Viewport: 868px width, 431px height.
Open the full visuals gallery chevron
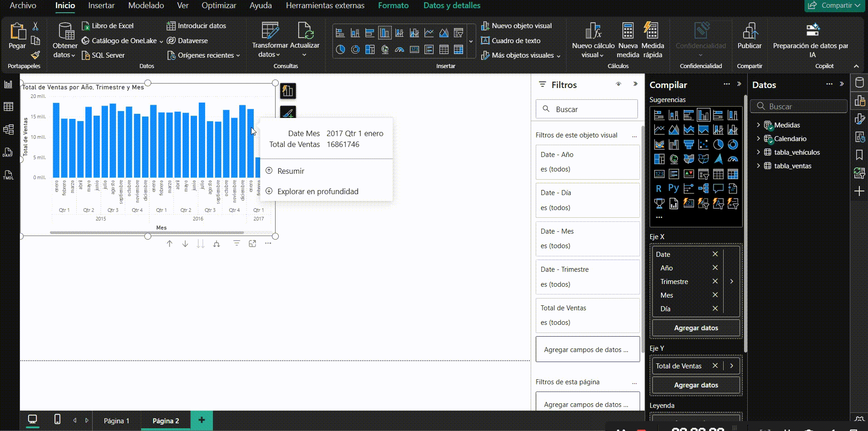(472, 41)
